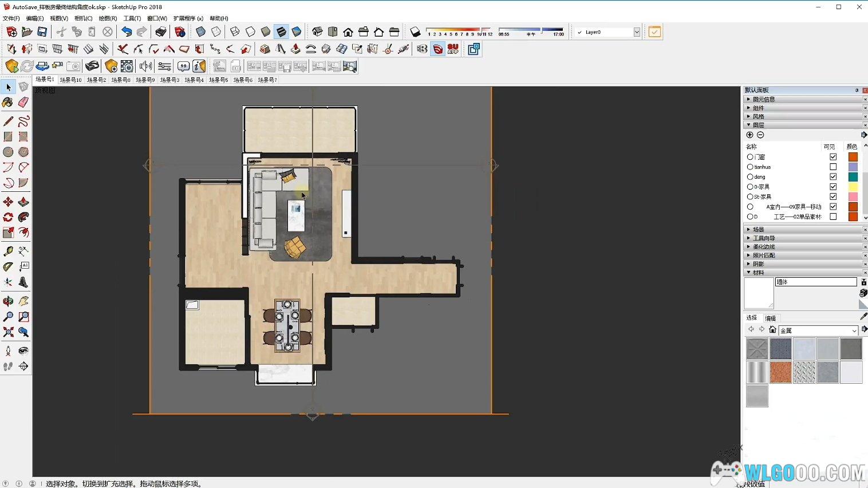Activate the Move tool
This screenshot has height=488, width=868.
click(x=8, y=202)
